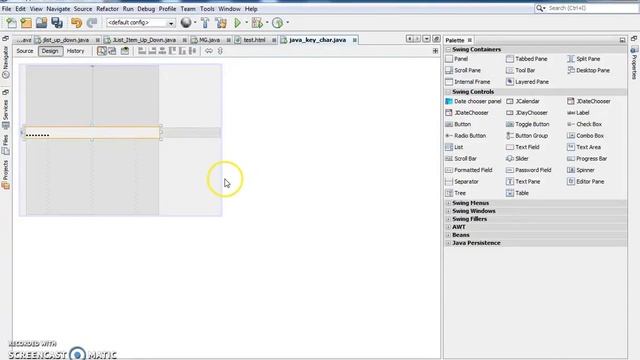Close the Palette panel
Image resolution: width=640 pixels, height=360 pixels.
pos(470,40)
